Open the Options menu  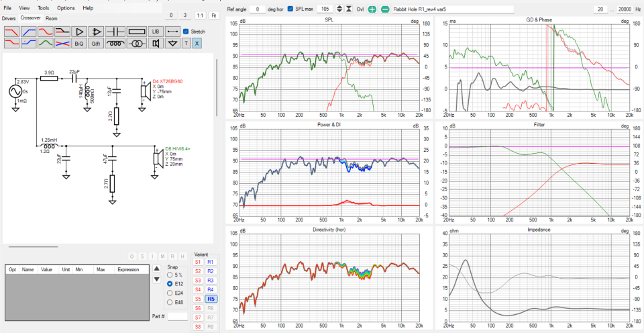click(66, 8)
